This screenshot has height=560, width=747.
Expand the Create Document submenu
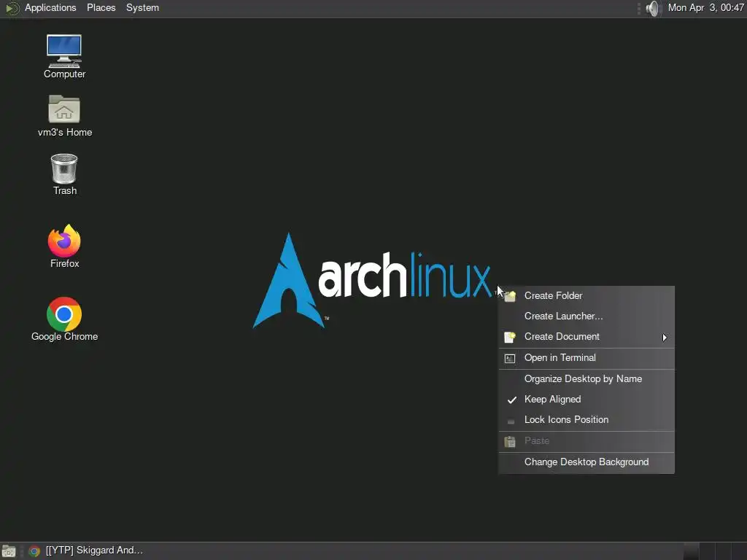tap(587, 337)
